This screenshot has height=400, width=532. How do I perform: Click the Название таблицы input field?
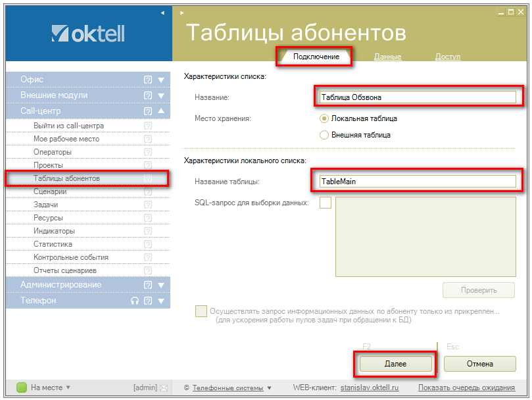[417, 181]
